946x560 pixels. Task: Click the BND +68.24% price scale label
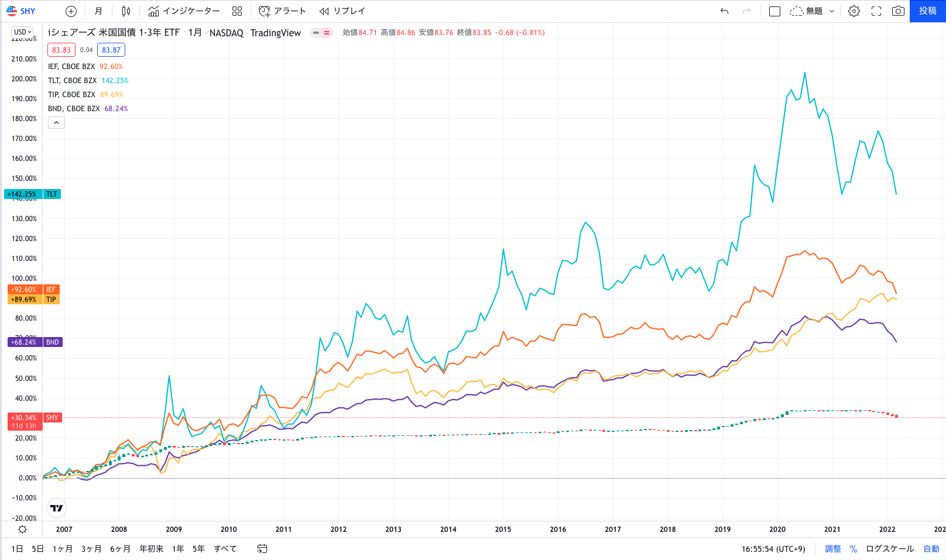(35, 342)
